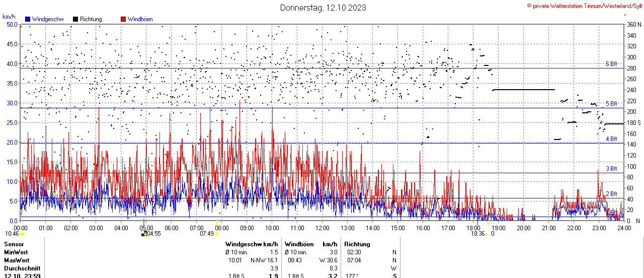The height and width of the screenshot is (278, 644).
Task: Click the black Richtung legend swatch
Action: pyautogui.click(x=75, y=19)
